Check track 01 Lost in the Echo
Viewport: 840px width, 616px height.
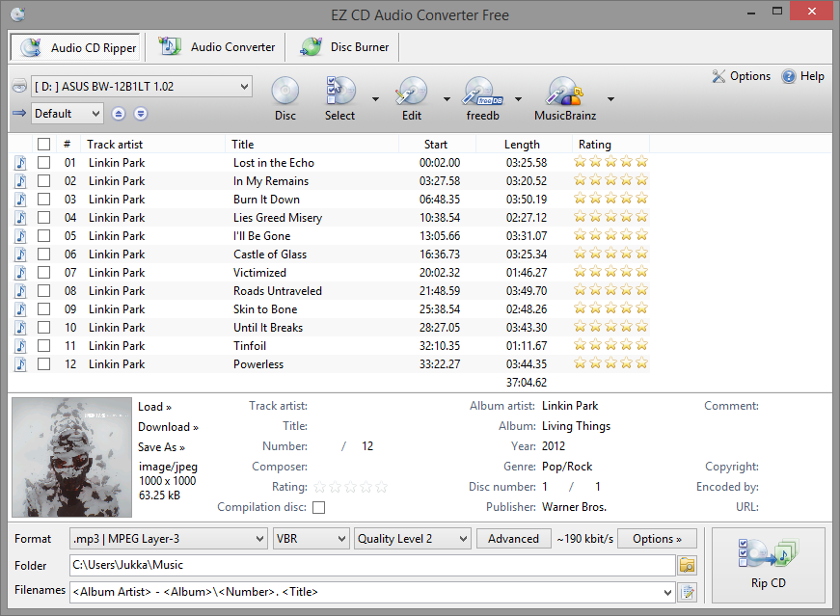[44, 162]
